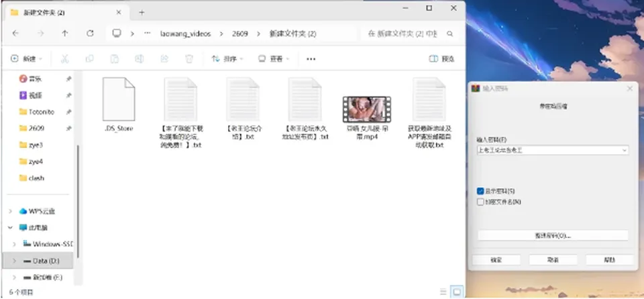Expand WPS云盘 in navigation pane
The height and width of the screenshot is (299, 644).
click(x=10, y=211)
